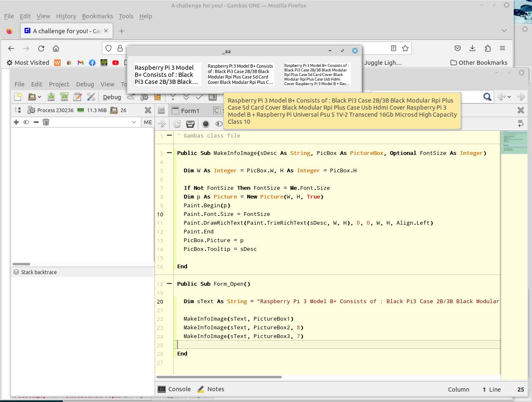
Task: Bookmark this page with the star icon
Action: [405, 48]
